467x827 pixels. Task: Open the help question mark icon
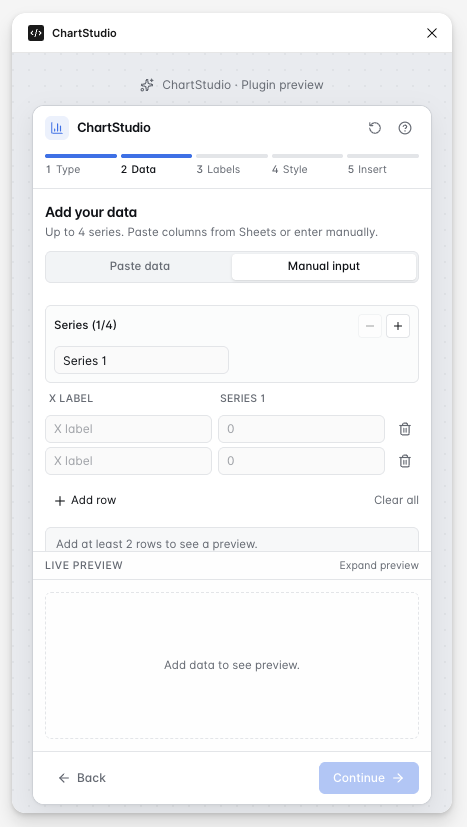coord(405,128)
